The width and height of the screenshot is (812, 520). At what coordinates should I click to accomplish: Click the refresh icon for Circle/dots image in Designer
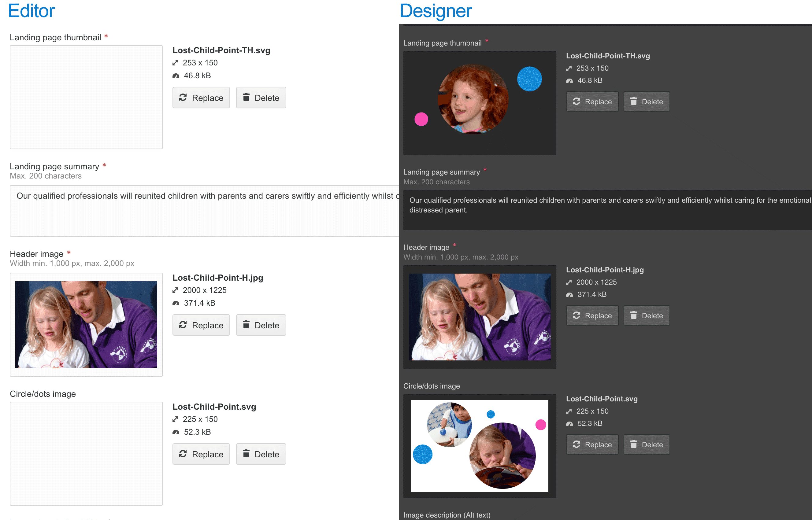[577, 444]
